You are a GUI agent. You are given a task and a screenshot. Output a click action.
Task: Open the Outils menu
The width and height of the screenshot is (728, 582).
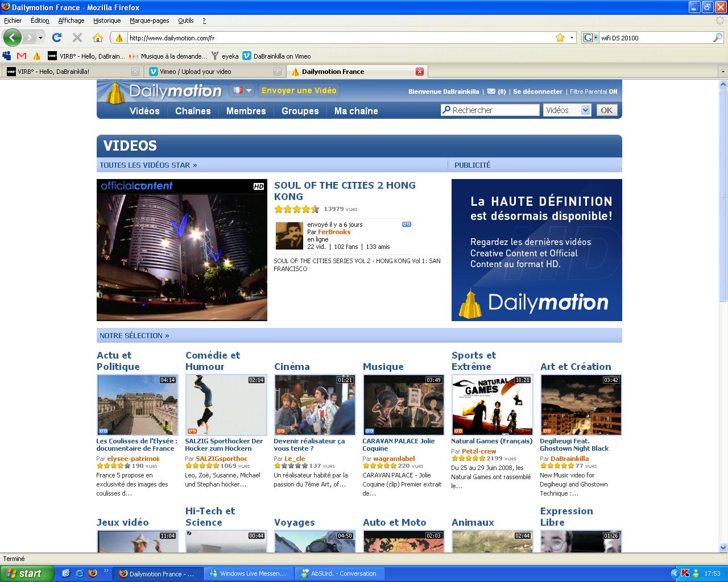[185, 20]
